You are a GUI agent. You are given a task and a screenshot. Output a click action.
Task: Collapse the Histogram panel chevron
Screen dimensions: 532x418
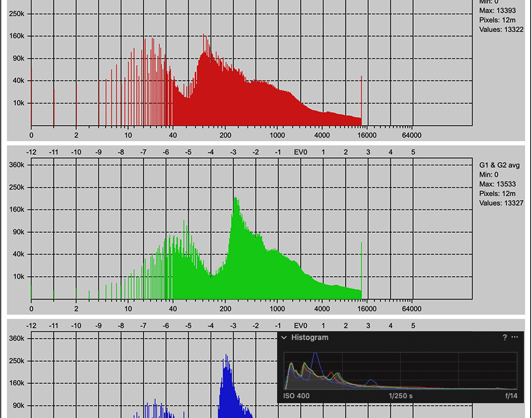285,337
